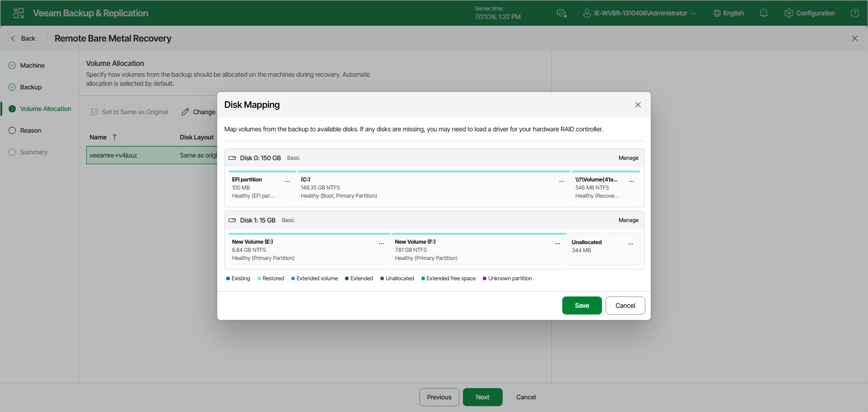The width and height of the screenshot is (868, 412).
Task: Expand the Administrator account dropdown
Action: tap(694, 13)
